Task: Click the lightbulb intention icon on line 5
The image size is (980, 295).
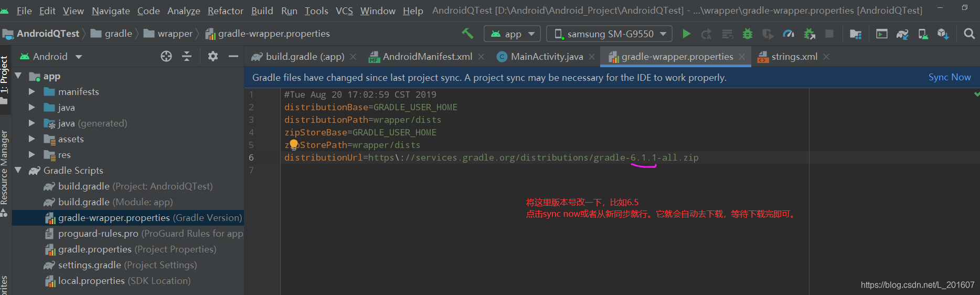Action: click(x=294, y=144)
